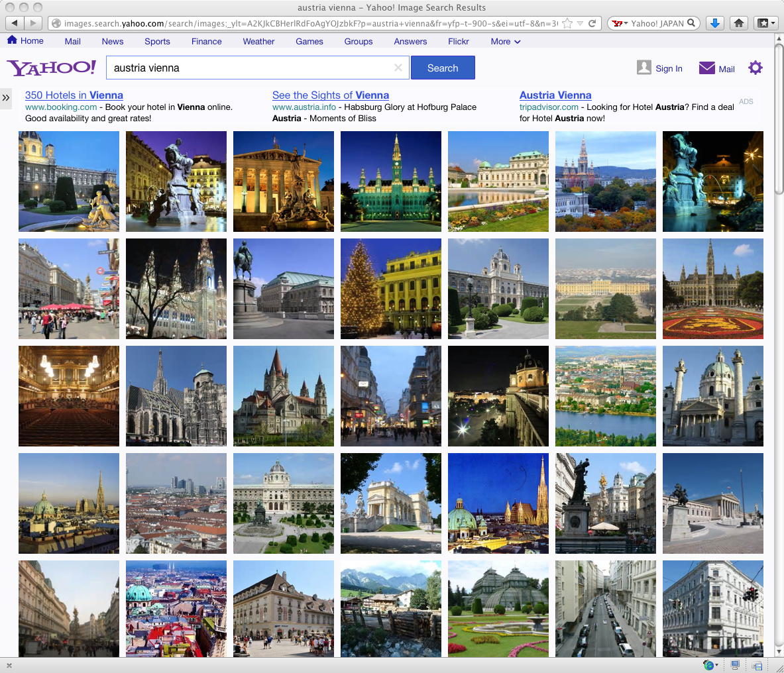
Task: Open the equestrian statue before opera house thumbnail
Action: click(x=284, y=289)
